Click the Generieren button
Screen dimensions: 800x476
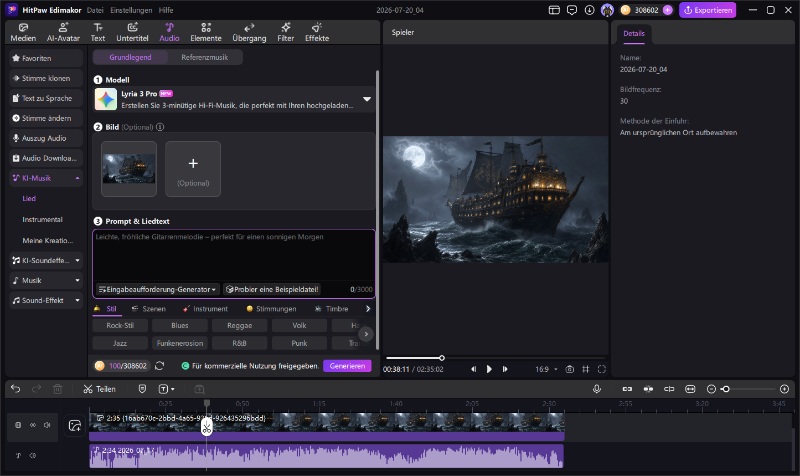tap(347, 366)
